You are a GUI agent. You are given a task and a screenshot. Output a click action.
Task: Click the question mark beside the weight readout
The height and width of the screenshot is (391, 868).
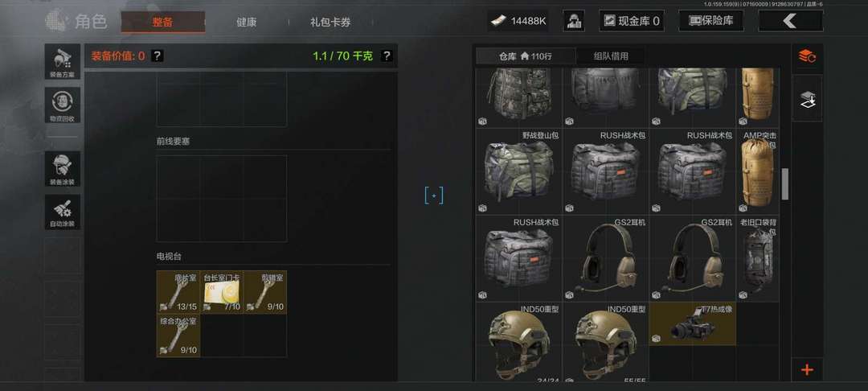click(387, 56)
